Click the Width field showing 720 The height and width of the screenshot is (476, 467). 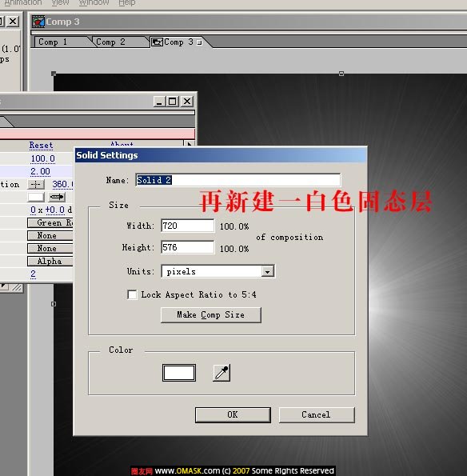(188, 226)
